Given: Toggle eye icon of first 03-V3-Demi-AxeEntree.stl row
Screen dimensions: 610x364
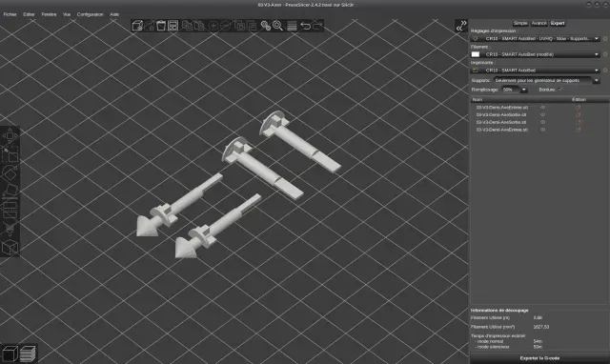Looking at the screenshot, I should 542,108.
